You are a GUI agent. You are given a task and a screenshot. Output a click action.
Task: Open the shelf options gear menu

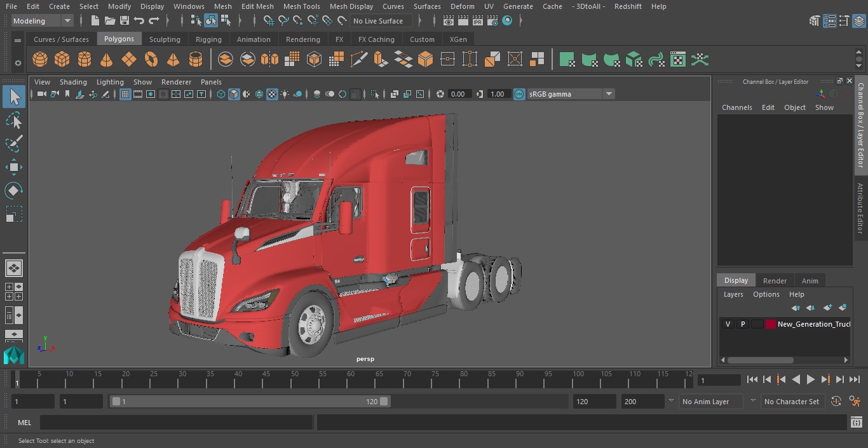18,63
